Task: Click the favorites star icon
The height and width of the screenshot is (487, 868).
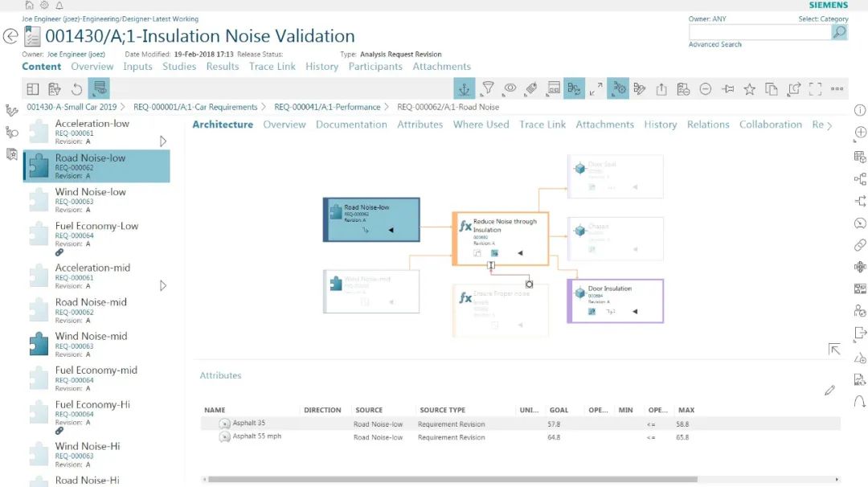Action: tap(749, 88)
